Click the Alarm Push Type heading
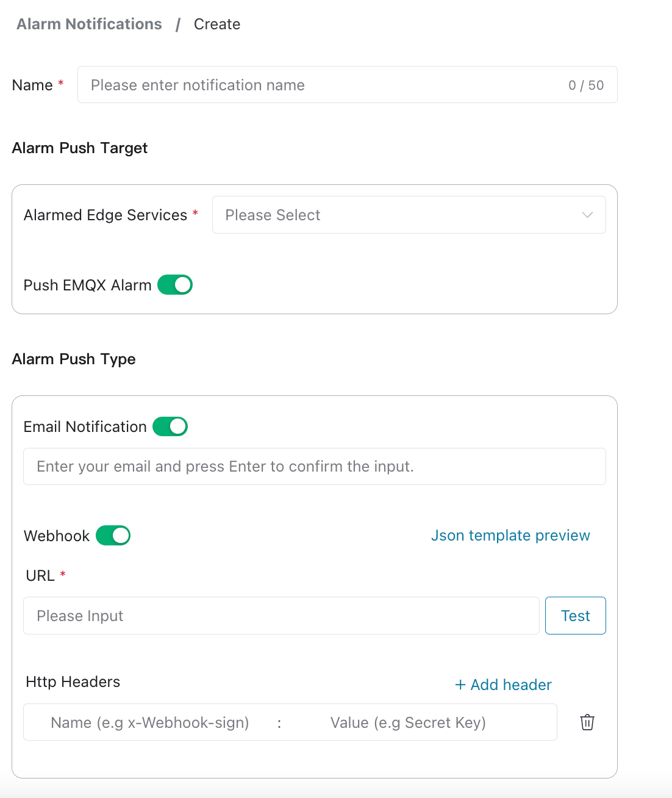The width and height of the screenshot is (672, 798). 74,359
